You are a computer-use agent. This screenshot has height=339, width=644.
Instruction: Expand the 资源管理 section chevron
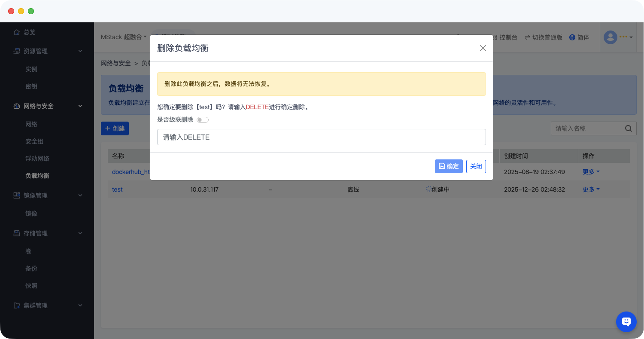pos(80,51)
